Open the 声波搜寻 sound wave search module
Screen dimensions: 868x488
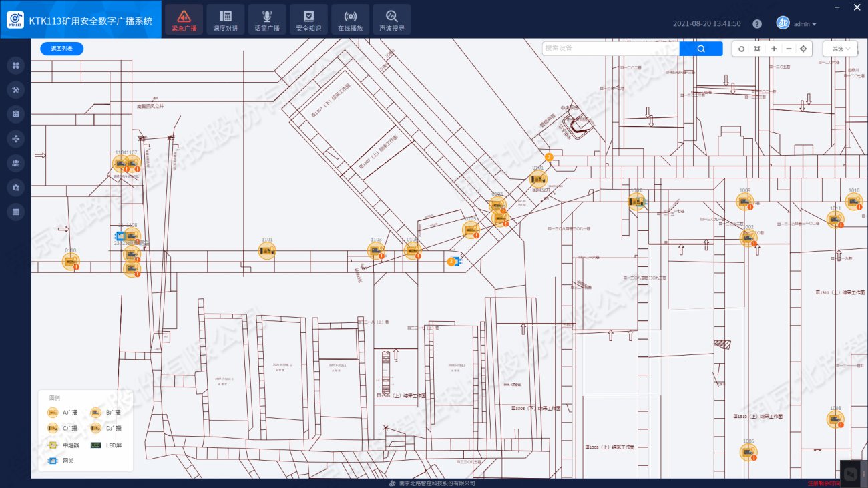(391, 19)
